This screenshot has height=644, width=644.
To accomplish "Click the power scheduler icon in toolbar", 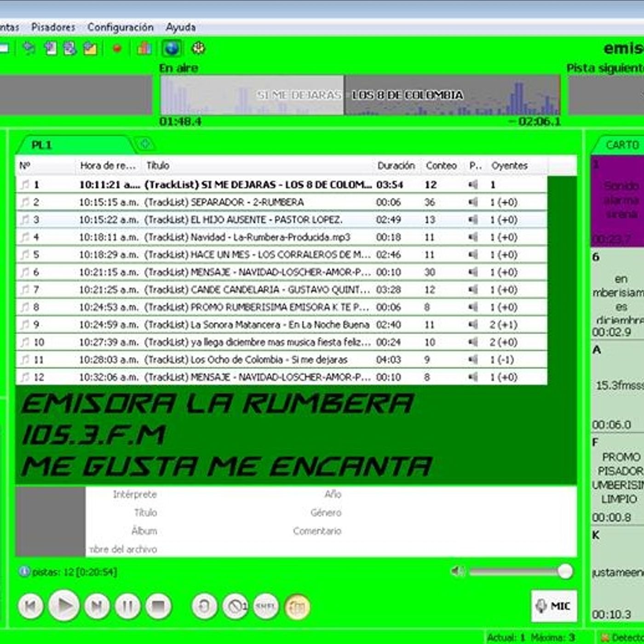I will pyautogui.click(x=198, y=48).
